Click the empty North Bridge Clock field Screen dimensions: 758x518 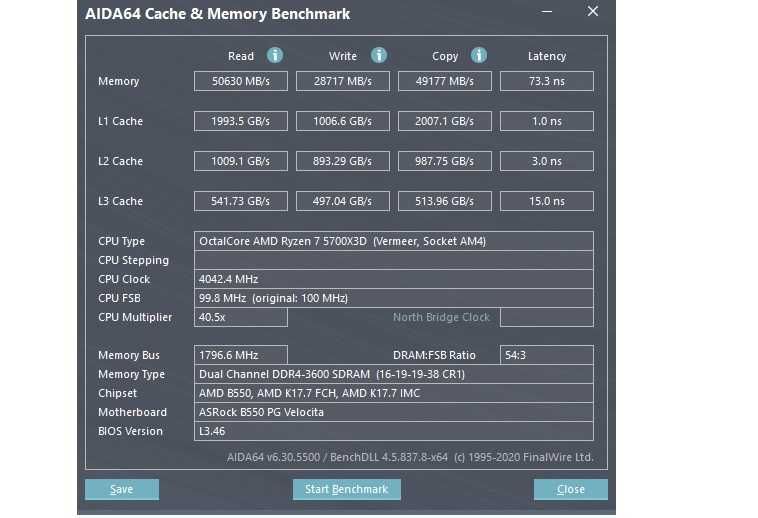[x=547, y=317]
